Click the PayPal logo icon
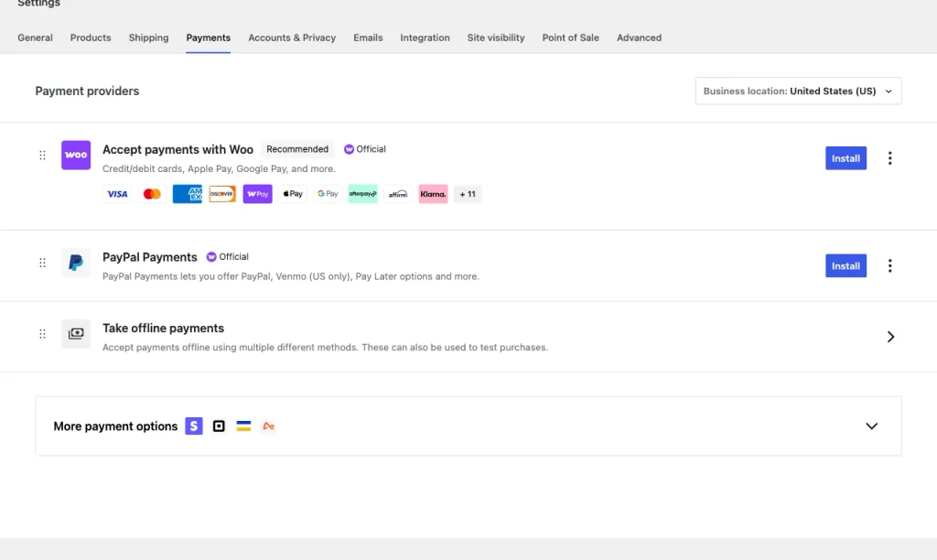 tap(76, 263)
